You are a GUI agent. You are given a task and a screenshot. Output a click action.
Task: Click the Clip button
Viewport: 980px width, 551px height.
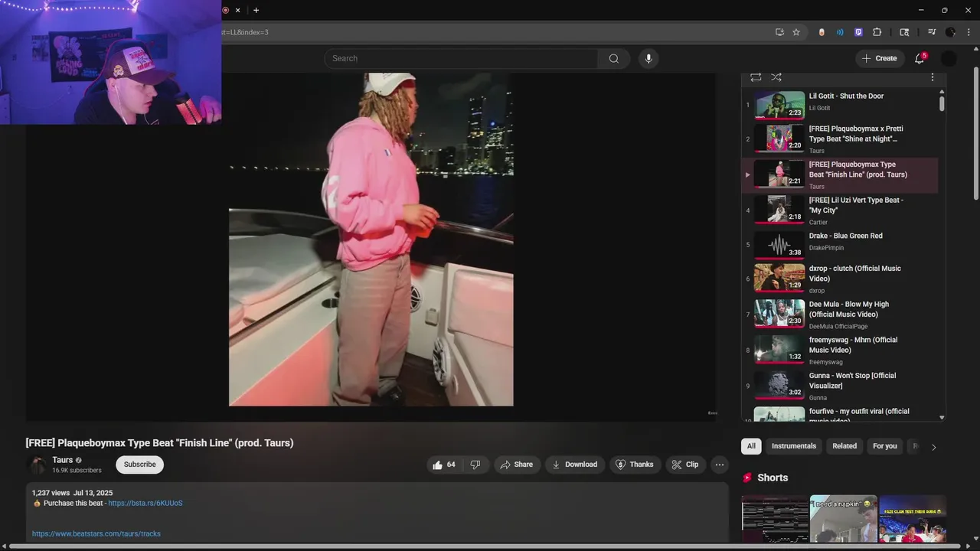click(x=685, y=465)
